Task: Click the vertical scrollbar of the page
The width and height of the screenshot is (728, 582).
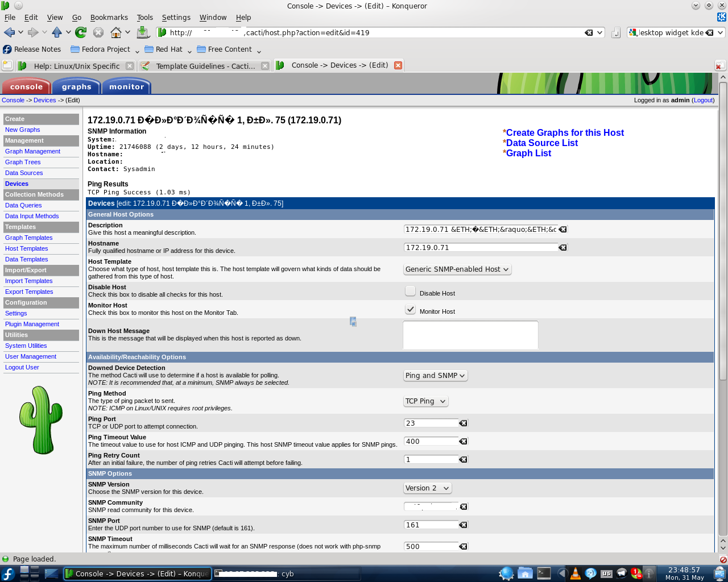Action: (x=723, y=230)
